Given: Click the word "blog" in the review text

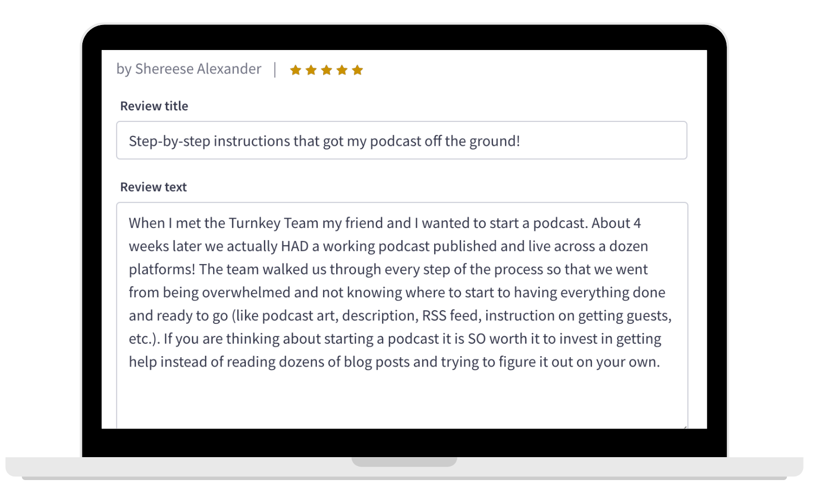Looking at the screenshot, I should coord(357,362).
